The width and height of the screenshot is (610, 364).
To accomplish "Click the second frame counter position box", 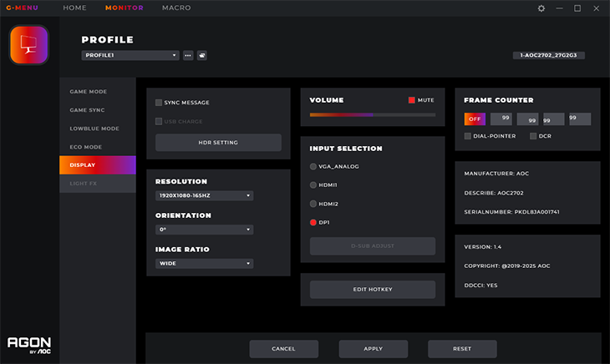I will [527, 119].
